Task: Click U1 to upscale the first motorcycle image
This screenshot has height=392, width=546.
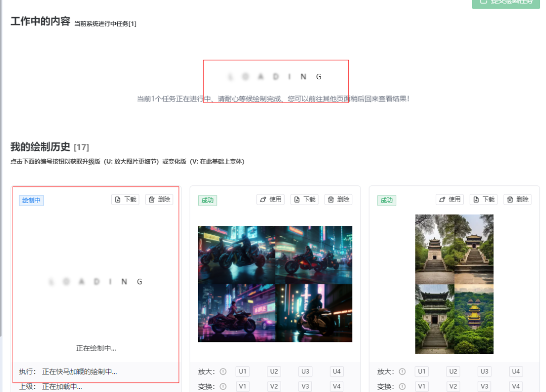Action: click(x=242, y=371)
